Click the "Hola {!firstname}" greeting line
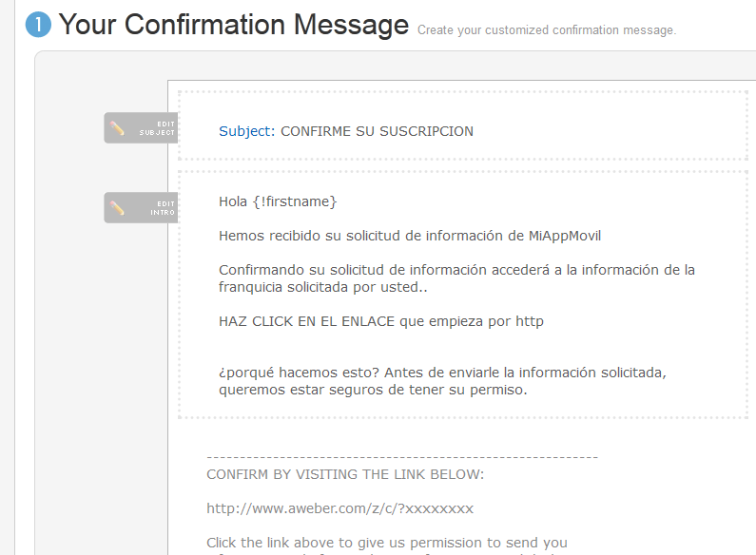Image resolution: width=756 pixels, height=555 pixels. [x=278, y=201]
